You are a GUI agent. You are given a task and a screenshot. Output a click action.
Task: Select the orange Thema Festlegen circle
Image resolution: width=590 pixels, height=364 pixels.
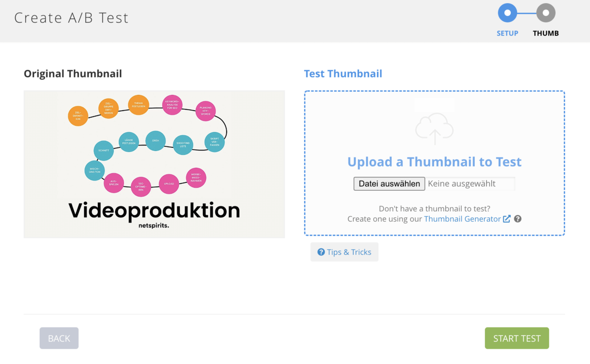pos(138,105)
